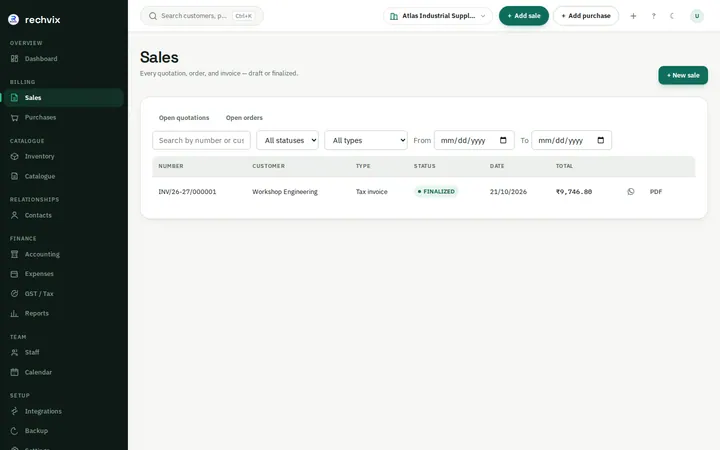The image size is (720, 450).
Task: Expand the All types dropdown
Action: click(x=366, y=141)
